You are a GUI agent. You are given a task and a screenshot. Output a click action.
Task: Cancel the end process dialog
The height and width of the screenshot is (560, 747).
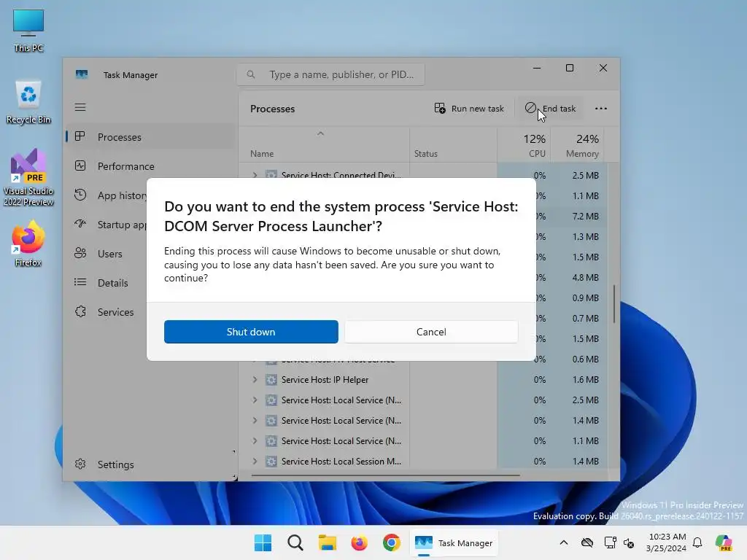pos(431,332)
